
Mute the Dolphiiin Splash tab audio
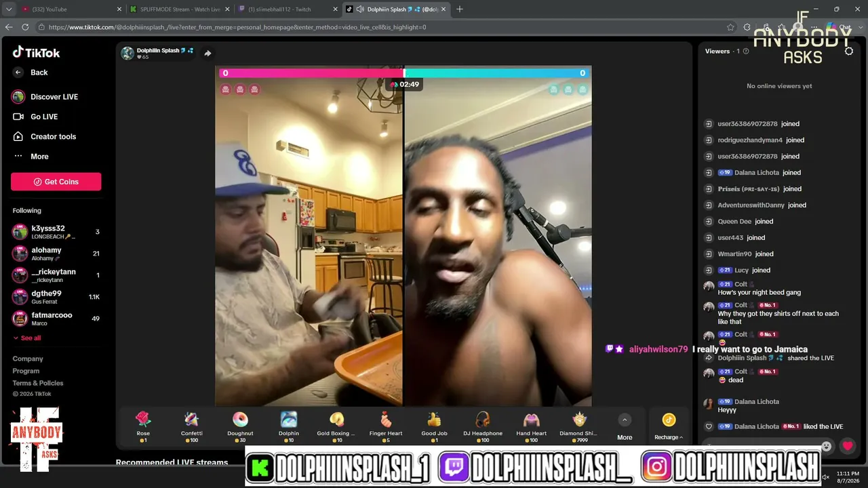(x=360, y=9)
